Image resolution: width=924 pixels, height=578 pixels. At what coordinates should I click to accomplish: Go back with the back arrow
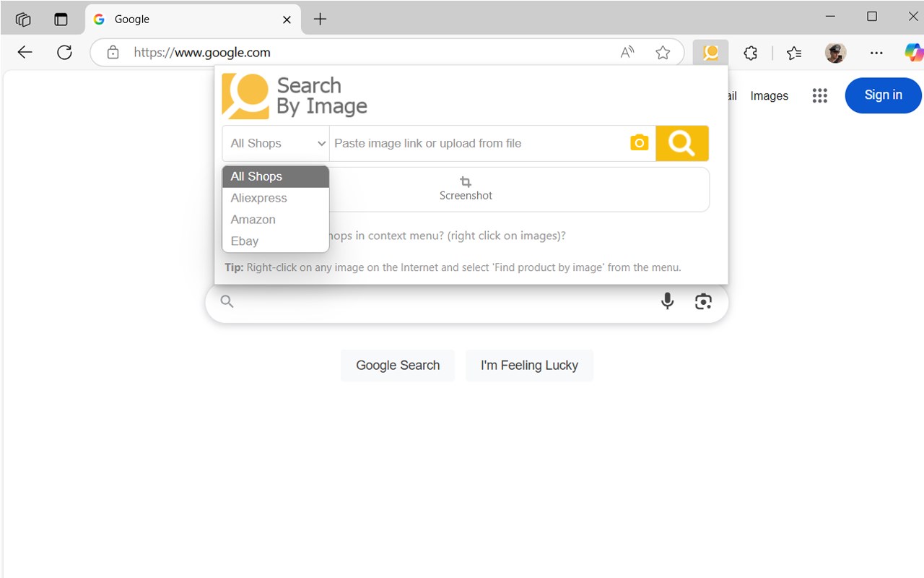point(25,52)
